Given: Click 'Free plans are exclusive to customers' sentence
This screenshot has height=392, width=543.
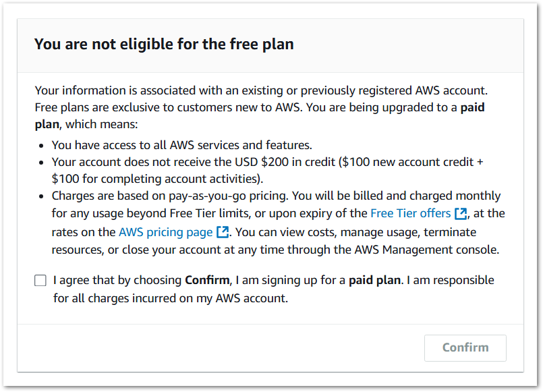Looking at the screenshot, I should pyautogui.click(x=169, y=107).
